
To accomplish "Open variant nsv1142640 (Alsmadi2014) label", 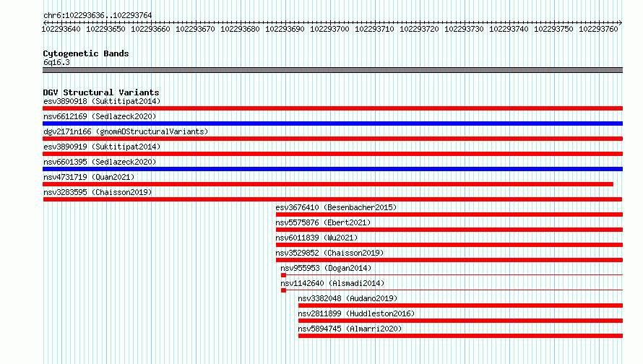I will pos(332,283).
